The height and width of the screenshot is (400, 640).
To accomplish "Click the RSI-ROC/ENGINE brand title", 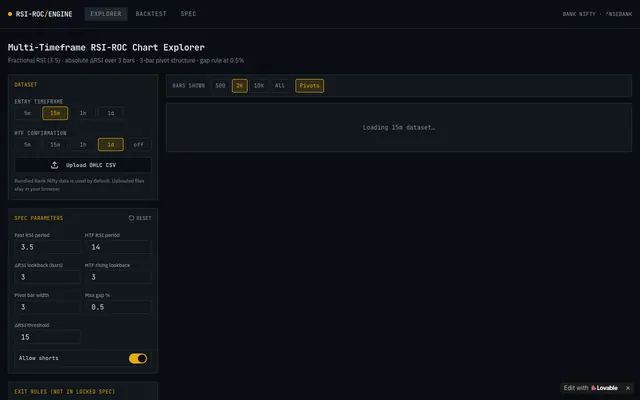I will tap(44, 14).
